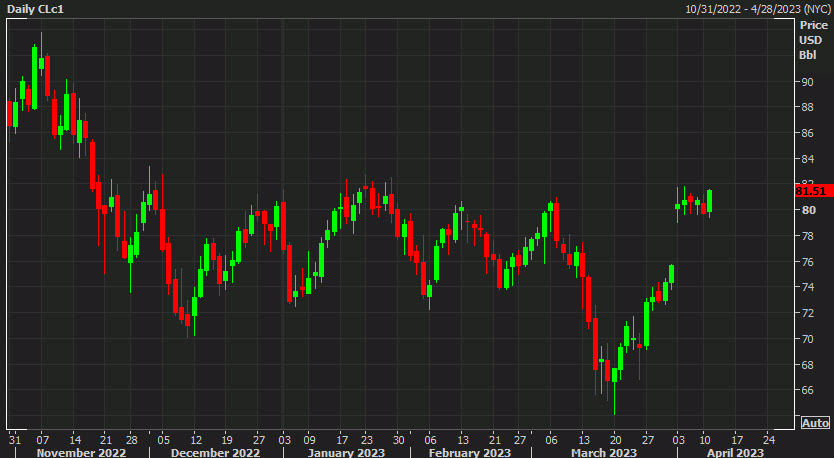The height and width of the screenshot is (458, 834).
Task: Click the 72 price axis value
Action: [808, 313]
